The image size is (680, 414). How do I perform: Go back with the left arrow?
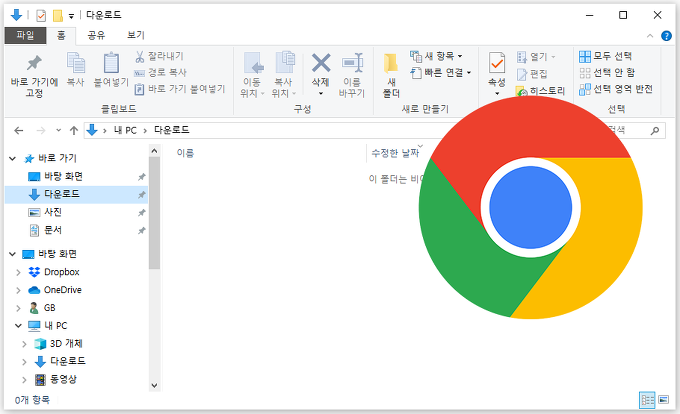point(19,130)
